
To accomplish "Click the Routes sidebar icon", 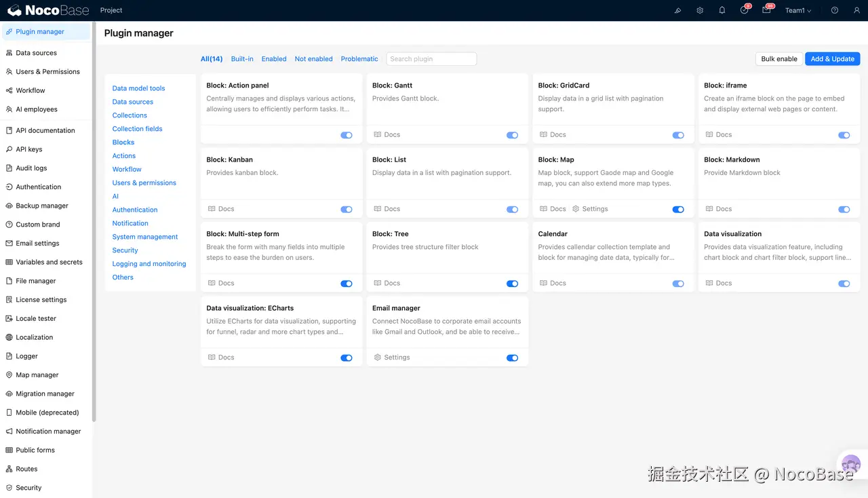I will [x=9, y=469].
